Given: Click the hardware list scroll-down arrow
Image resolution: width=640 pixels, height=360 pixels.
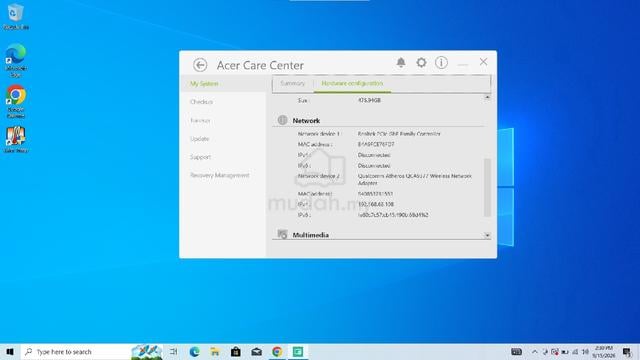Looking at the screenshot, I should pos(487,236).
